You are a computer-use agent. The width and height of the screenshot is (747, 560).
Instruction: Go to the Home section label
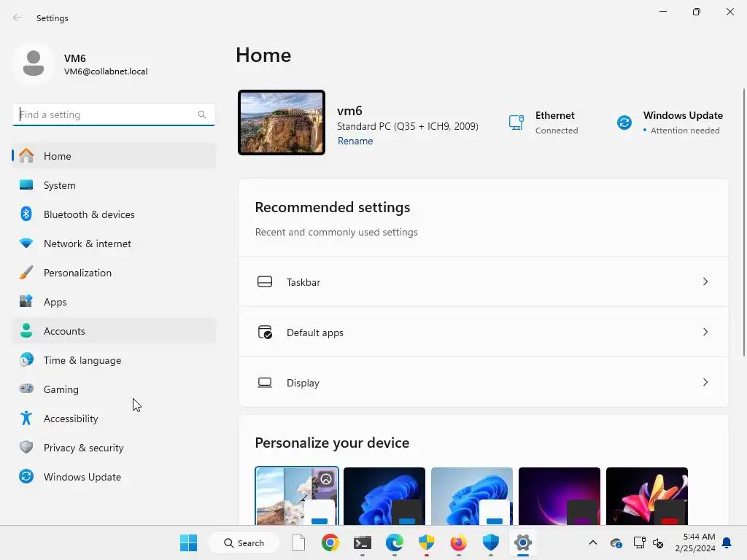pos(57,156)
